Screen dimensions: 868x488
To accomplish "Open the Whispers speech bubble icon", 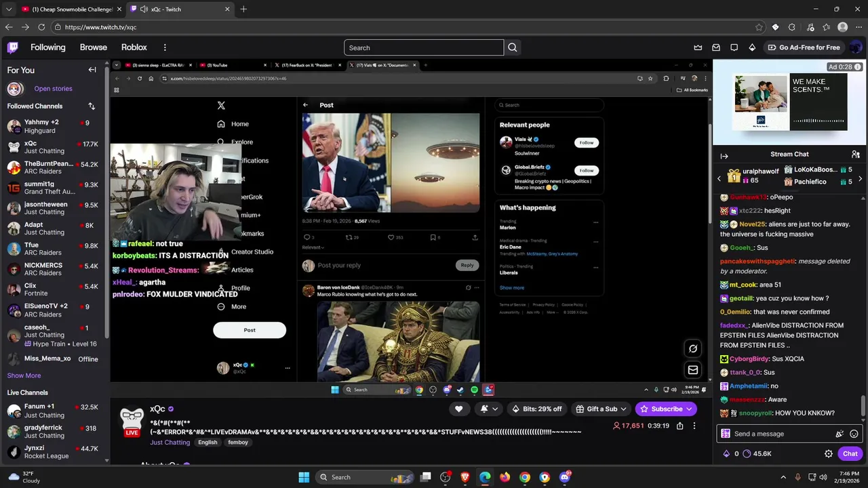I will click(x=734, y=47).
